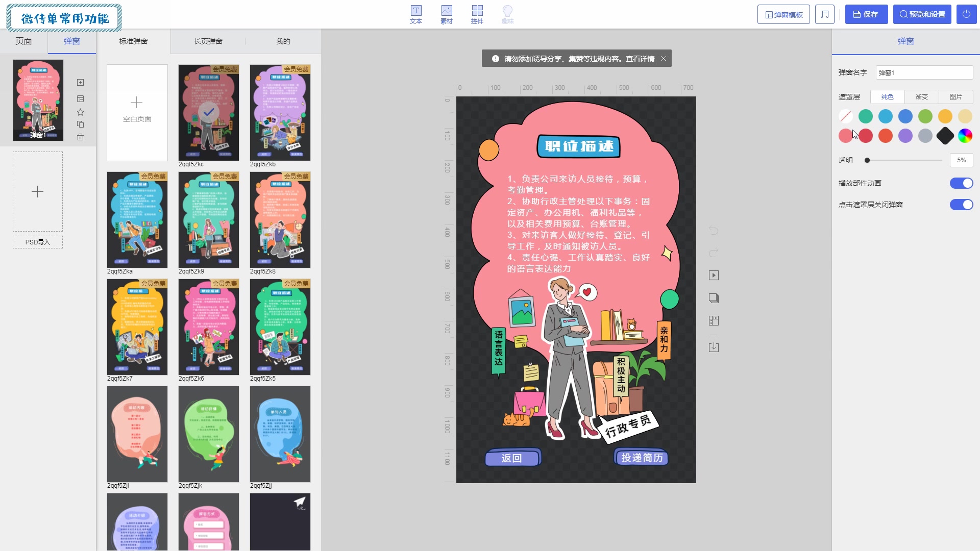Open the 控件 widgets tool

(x=477, y=14)
